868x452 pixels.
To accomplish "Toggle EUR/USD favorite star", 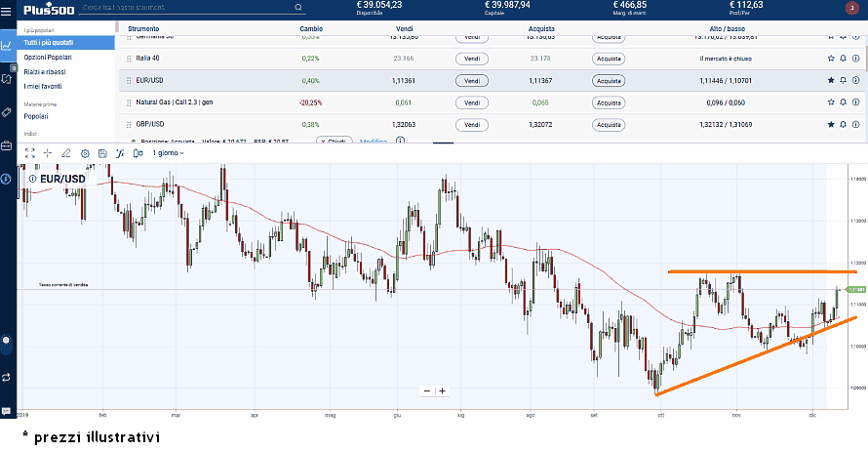I will point(831,80).
